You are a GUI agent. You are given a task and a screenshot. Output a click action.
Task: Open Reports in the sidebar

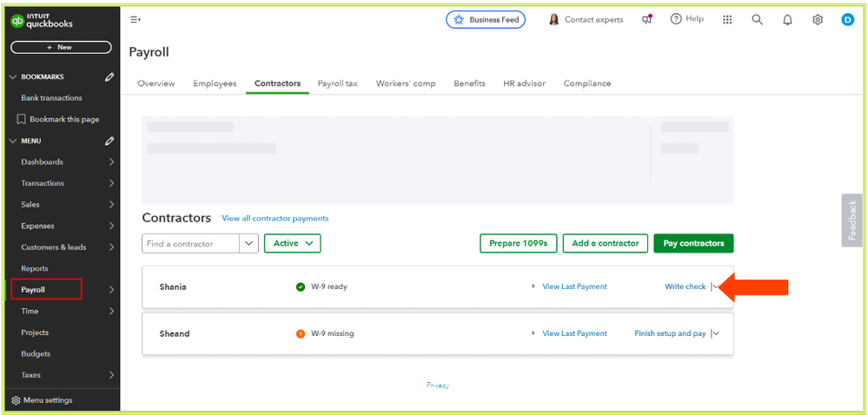(35, 268)
